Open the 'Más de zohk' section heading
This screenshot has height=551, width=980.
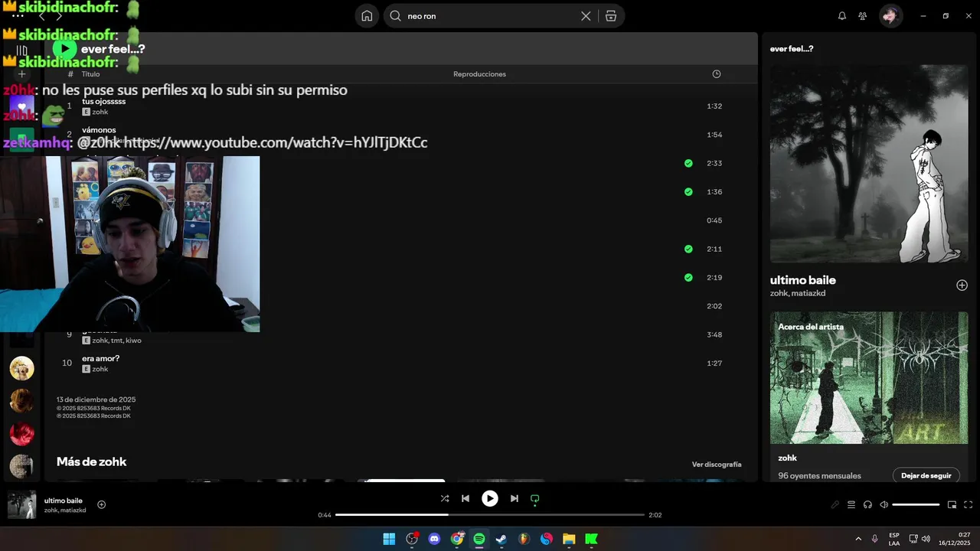[91, 461]
